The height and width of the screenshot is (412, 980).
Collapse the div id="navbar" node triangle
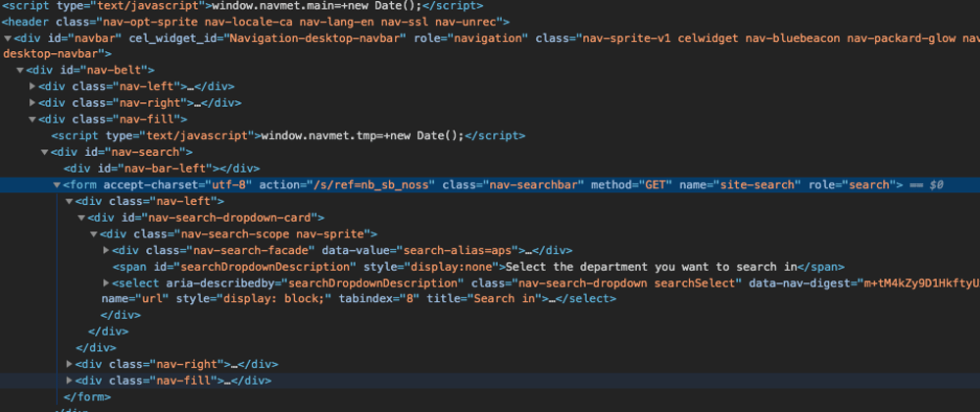7,38
